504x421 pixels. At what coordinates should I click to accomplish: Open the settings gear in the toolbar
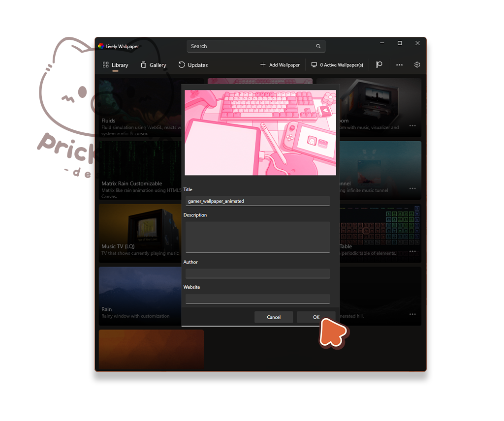(417, 65)
